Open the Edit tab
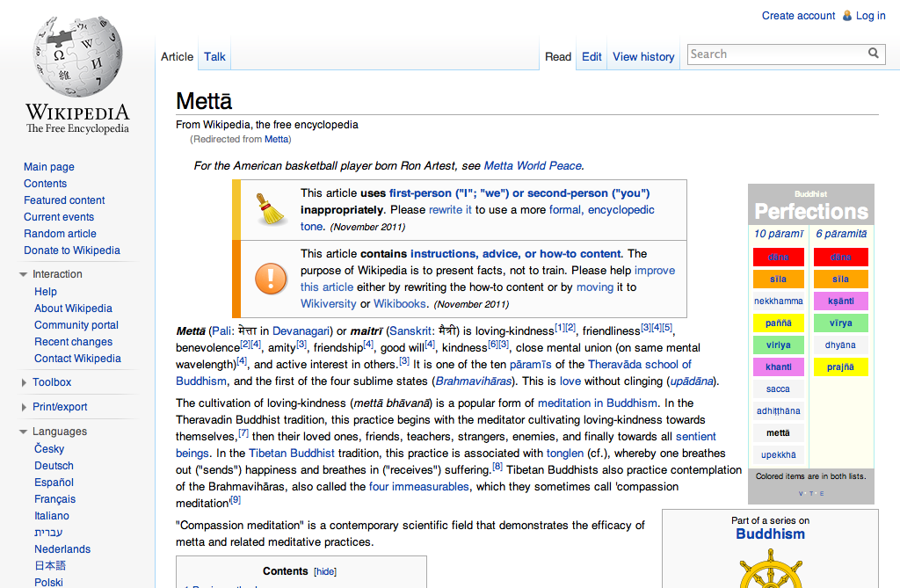Screen dimensions: 900x588 coord(592,57)
